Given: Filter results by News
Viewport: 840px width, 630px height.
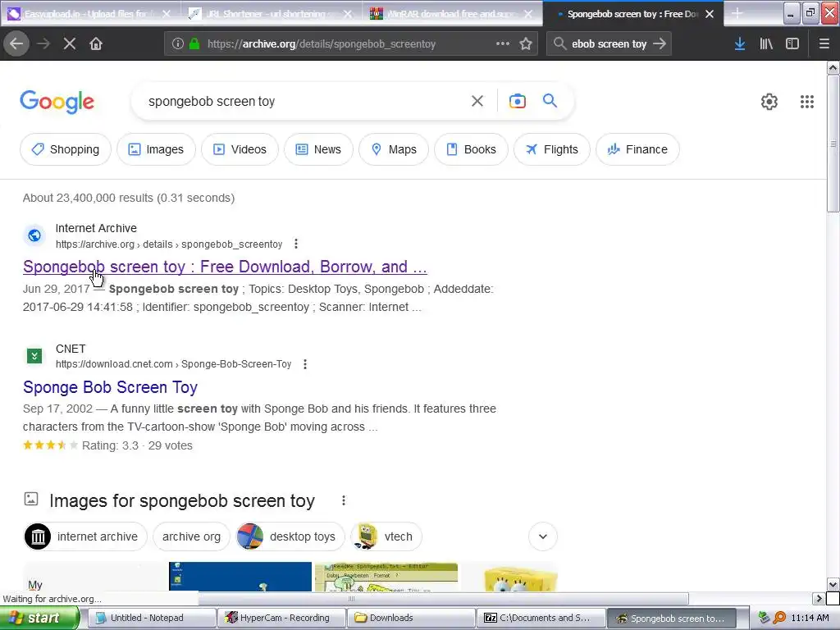Looking at the screenshot, I should click(x=318, y=149).
